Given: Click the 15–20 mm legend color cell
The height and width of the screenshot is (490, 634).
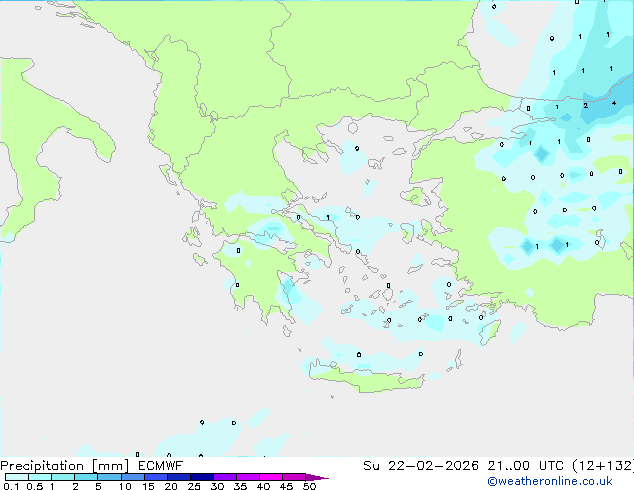Looking at the screenshot, I should [155, 477].
